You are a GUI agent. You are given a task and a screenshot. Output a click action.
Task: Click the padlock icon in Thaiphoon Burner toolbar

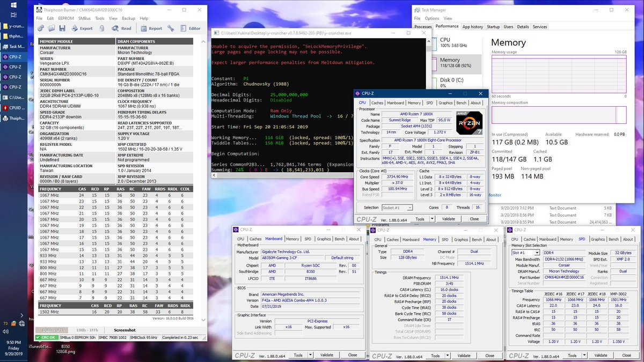(x=102, y=28)
